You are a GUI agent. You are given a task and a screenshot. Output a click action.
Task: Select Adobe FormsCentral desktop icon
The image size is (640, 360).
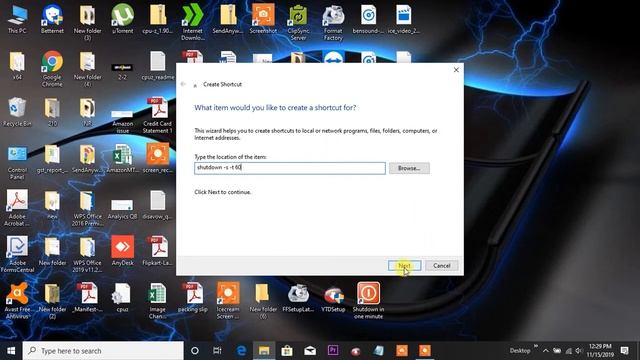click(17, 255)
